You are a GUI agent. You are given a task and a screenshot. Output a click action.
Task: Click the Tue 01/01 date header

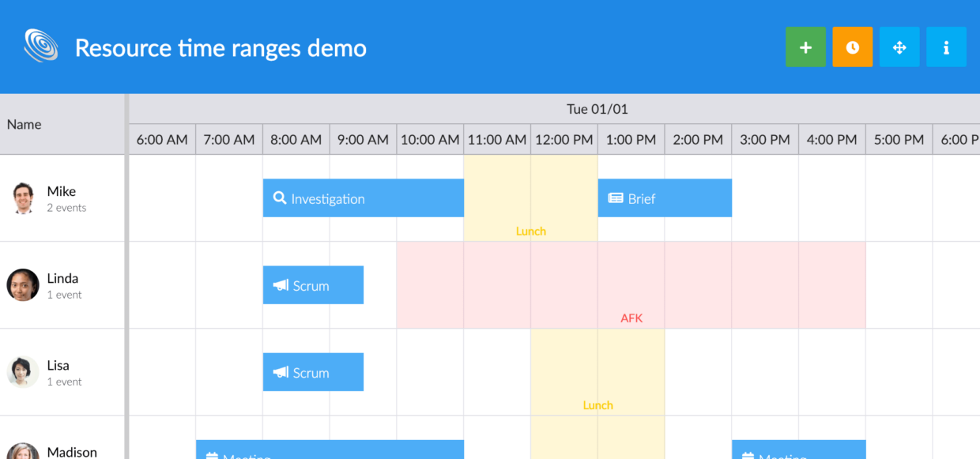tap(597, 109)
